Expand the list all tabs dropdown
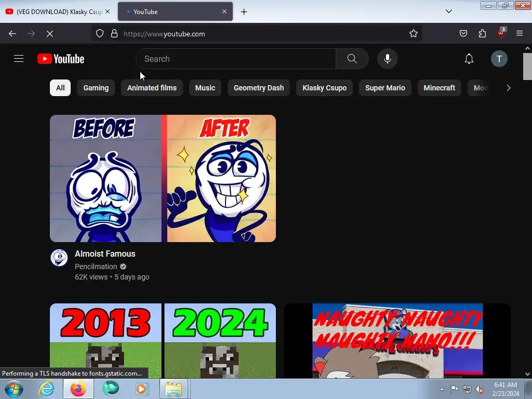 point(448,11)
